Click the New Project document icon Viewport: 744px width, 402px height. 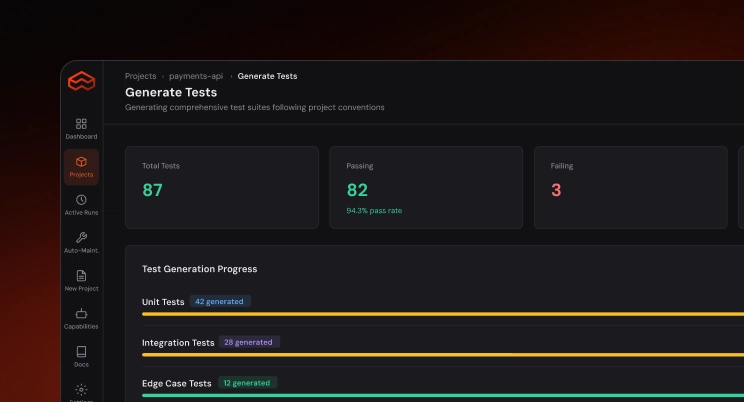pyautogui.click(x=81, y=276)
